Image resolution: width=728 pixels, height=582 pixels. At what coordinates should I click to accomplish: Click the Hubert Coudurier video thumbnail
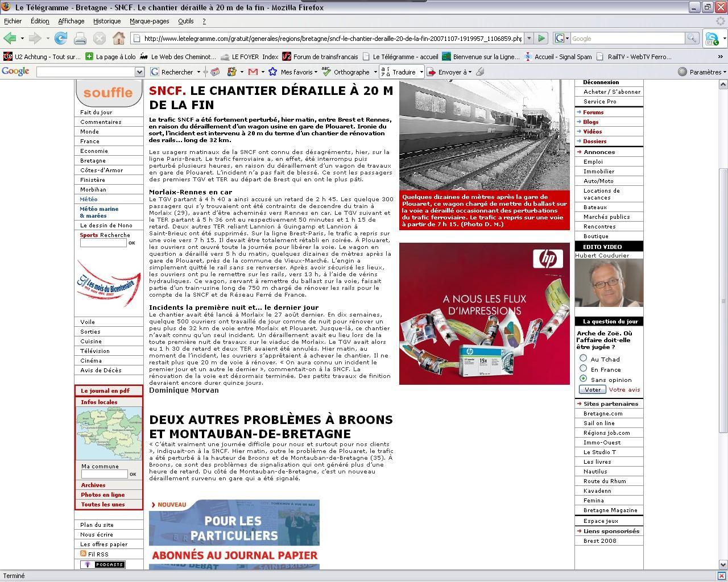[x=609, y=283]
